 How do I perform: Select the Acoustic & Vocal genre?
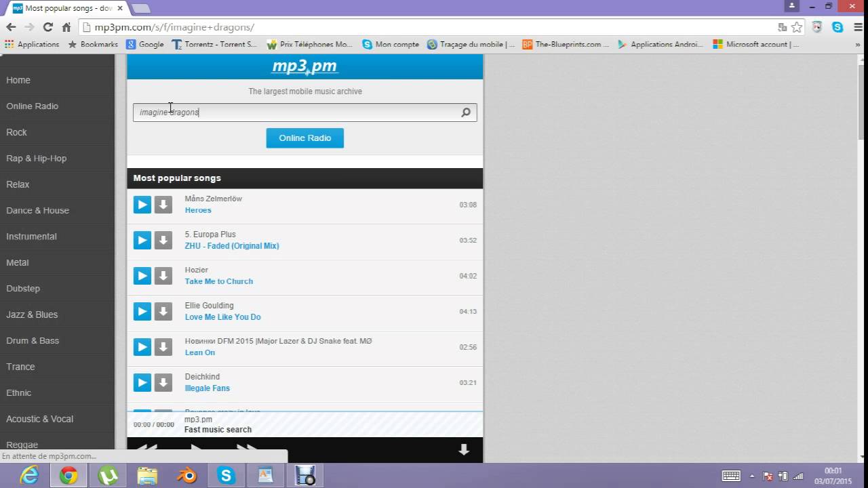click(40, 419)
